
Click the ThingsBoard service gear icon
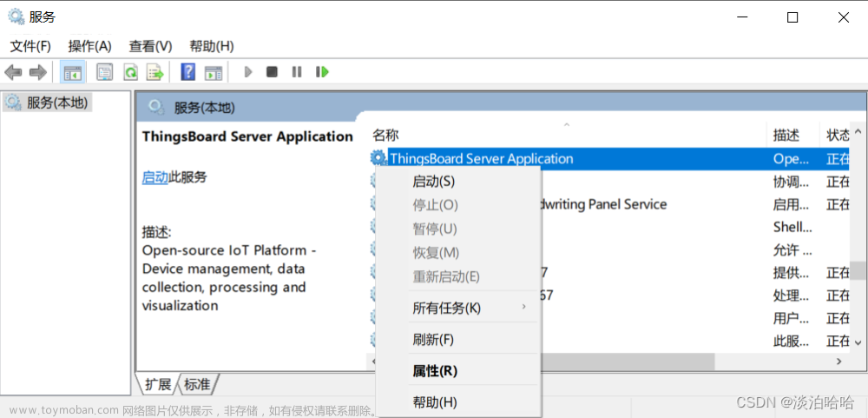point(378,158)
